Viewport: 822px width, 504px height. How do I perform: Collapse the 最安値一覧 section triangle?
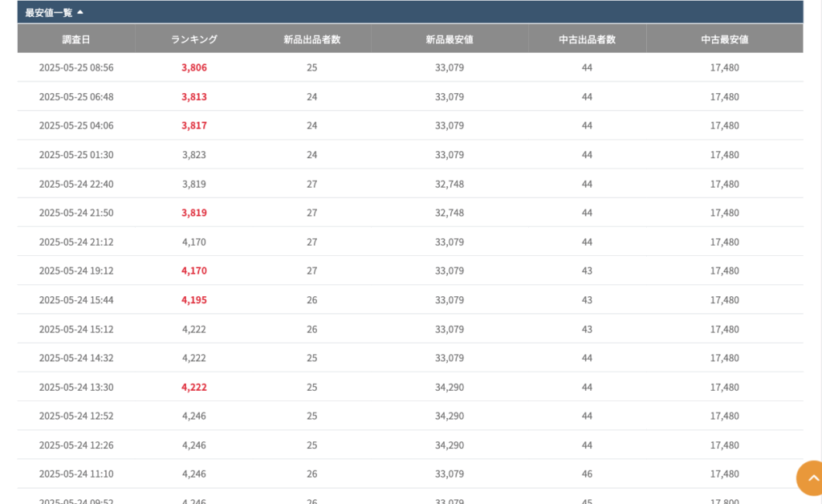[x=80, y=12]
